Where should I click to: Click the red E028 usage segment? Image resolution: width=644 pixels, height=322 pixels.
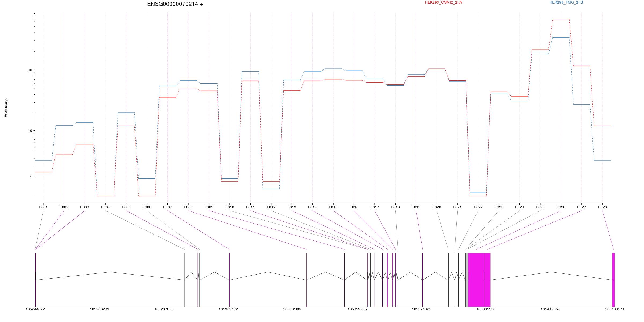click(602, 126)
